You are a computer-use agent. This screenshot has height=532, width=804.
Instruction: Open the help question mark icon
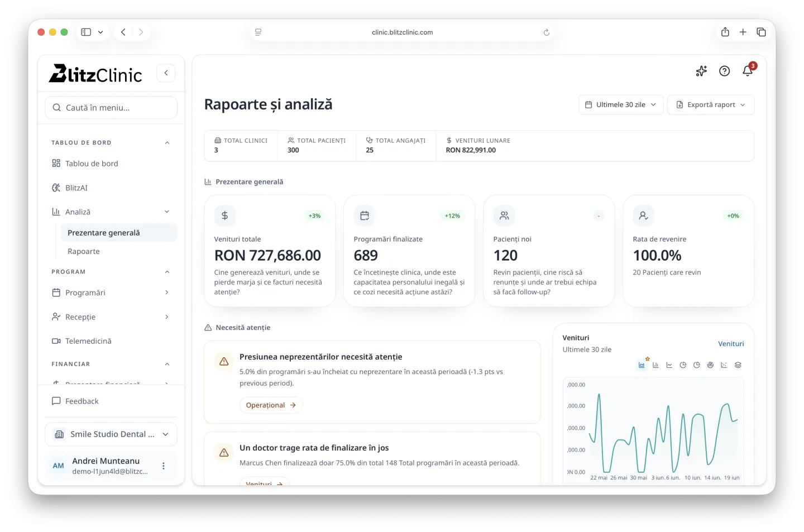[x=725, y=71]
